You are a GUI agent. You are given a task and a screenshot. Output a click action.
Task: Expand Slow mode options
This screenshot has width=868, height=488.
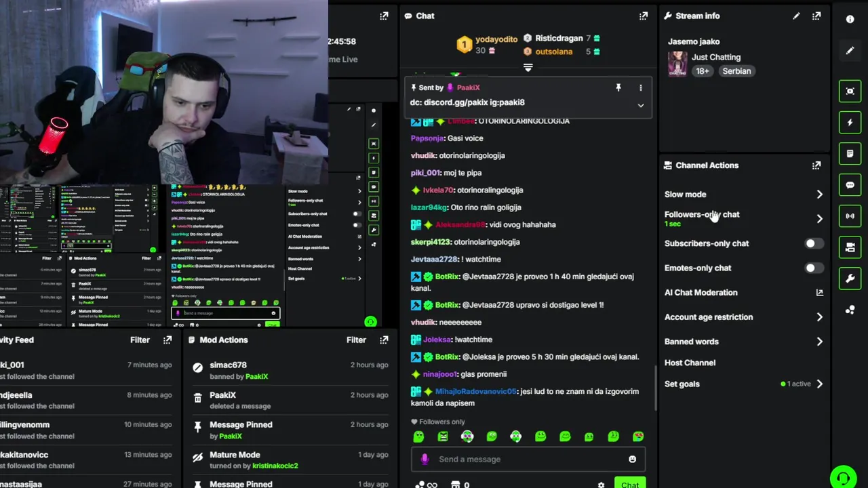pos(743,195)
